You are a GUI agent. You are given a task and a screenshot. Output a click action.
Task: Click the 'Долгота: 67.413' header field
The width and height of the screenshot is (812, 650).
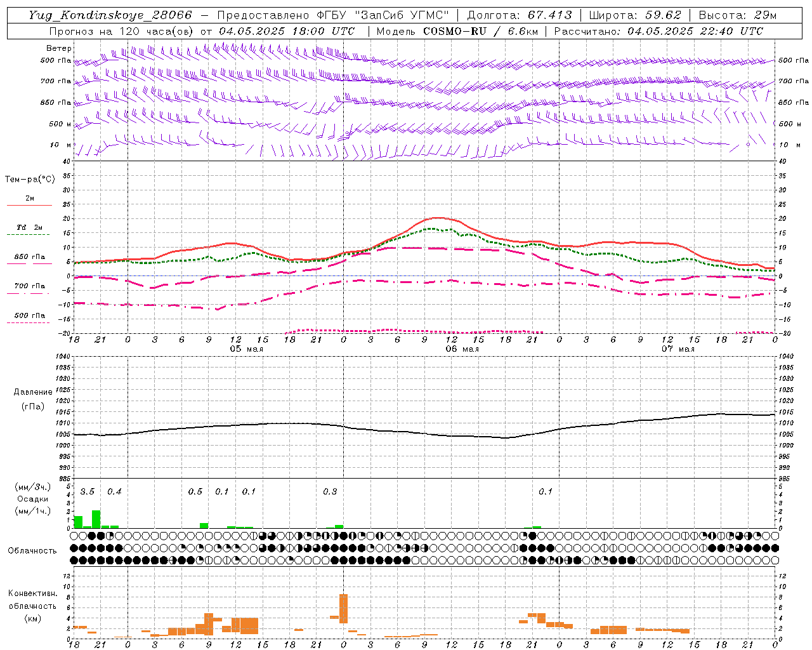520,15
